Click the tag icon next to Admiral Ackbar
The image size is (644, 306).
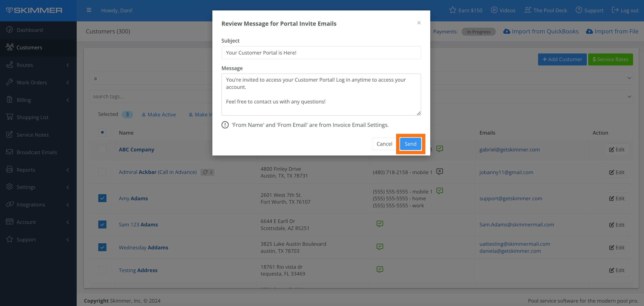coord(205,172)
